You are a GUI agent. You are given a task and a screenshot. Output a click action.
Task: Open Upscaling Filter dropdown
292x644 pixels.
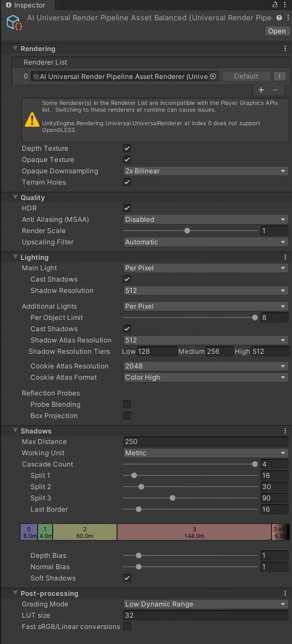(206, 242)
